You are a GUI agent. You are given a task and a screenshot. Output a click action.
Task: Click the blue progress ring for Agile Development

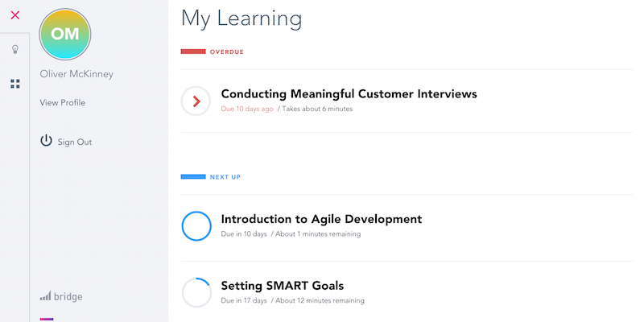coord(196,225)
